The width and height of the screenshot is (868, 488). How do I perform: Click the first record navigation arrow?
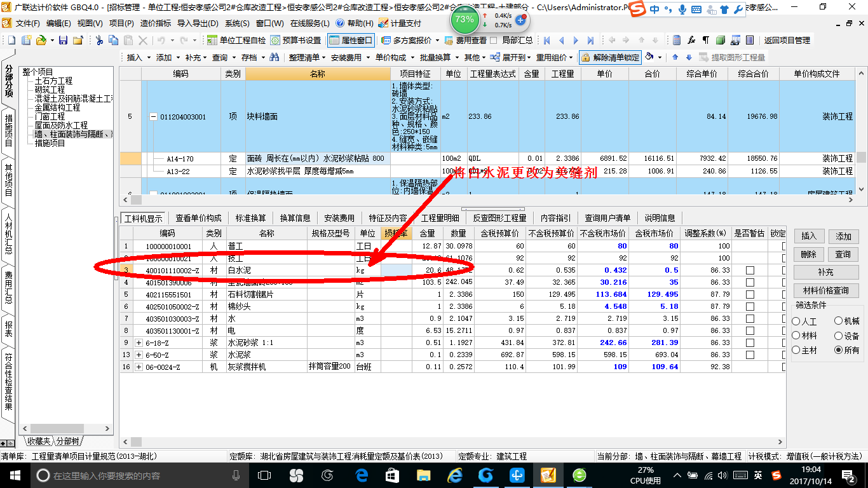pos(546,40)
